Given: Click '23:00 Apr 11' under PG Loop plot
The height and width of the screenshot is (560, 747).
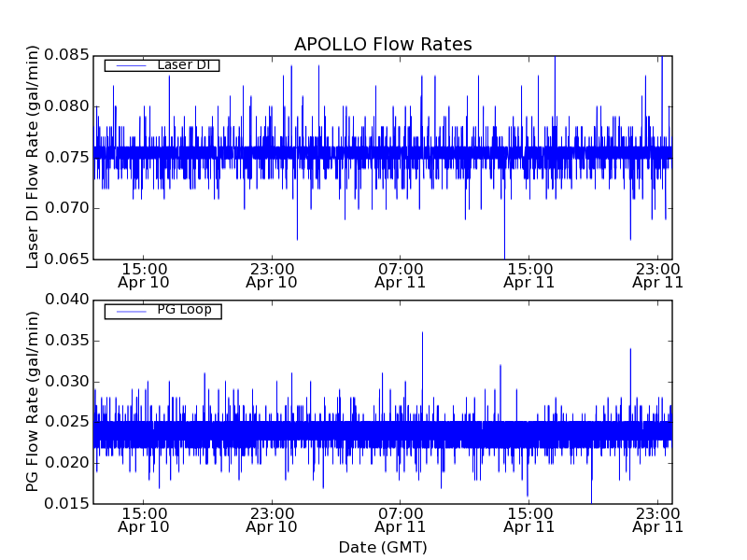Looking at the screenshot, I should pos(658,521).
